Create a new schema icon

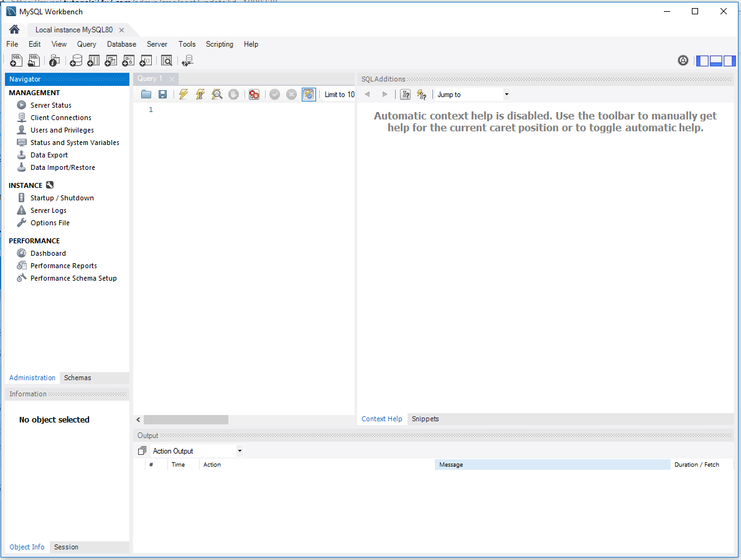coord(76,60)
